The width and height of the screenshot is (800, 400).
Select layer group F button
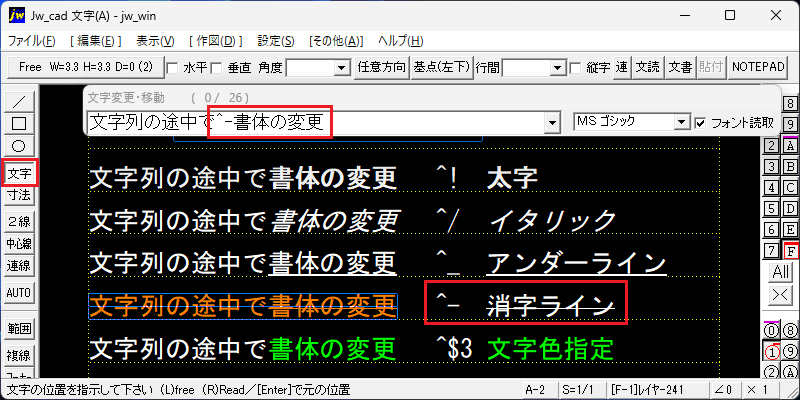pyautogui.click(x=791, y=251)
